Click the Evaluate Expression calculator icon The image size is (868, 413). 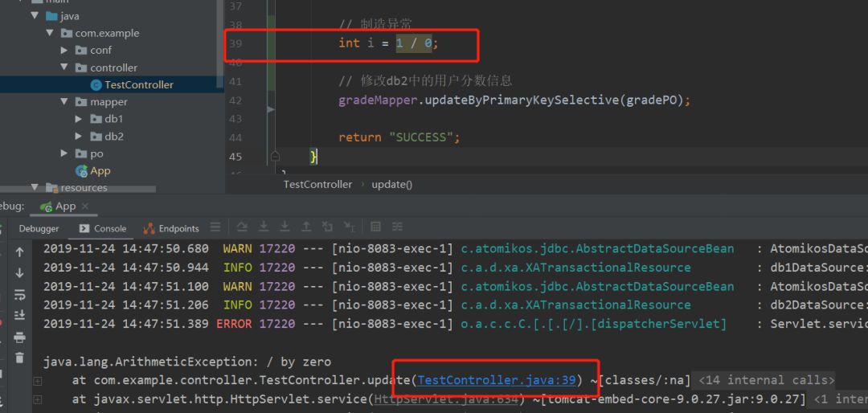click(x=375, y=228)
